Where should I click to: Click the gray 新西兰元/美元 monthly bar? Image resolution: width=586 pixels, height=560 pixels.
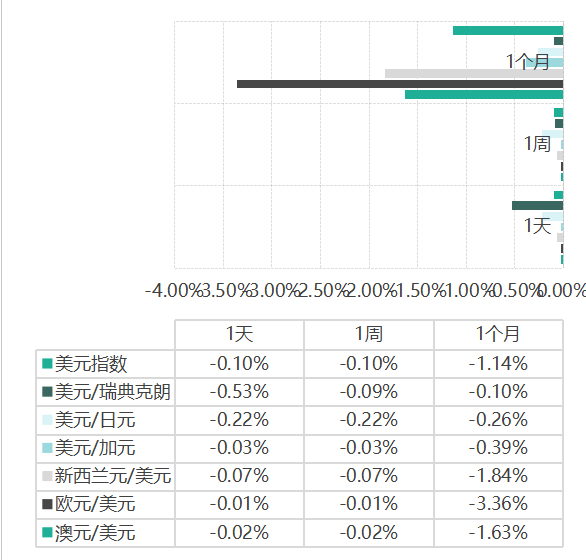click(474, 73)
